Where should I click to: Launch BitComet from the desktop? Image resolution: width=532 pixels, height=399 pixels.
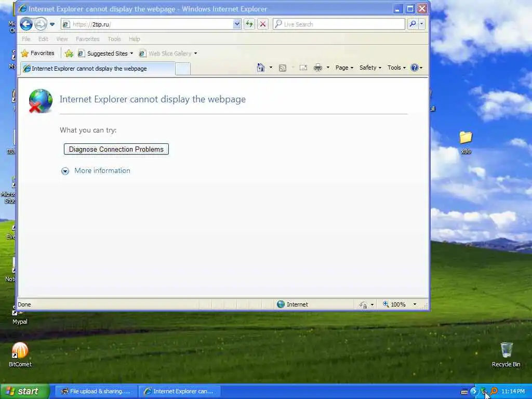(20, 354)
